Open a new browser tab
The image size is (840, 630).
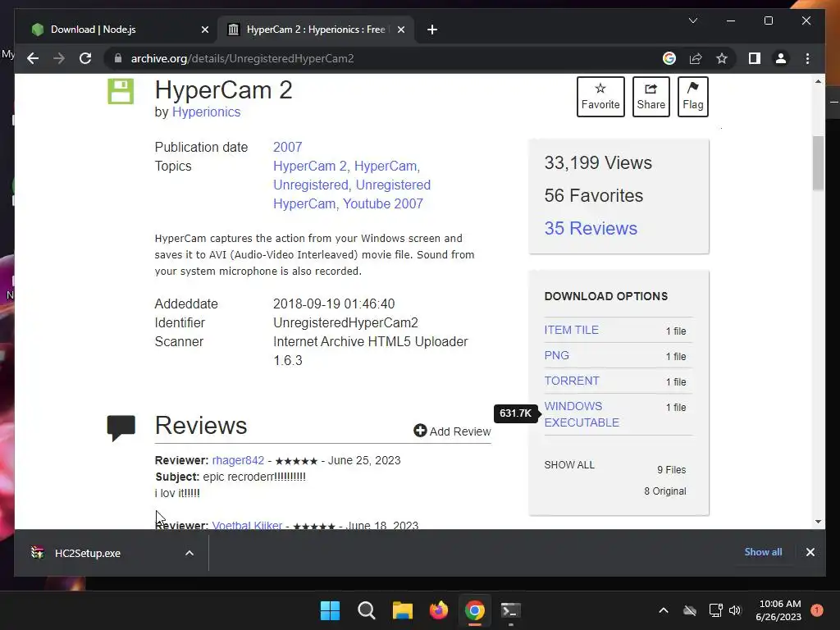(x=431, y=30)
